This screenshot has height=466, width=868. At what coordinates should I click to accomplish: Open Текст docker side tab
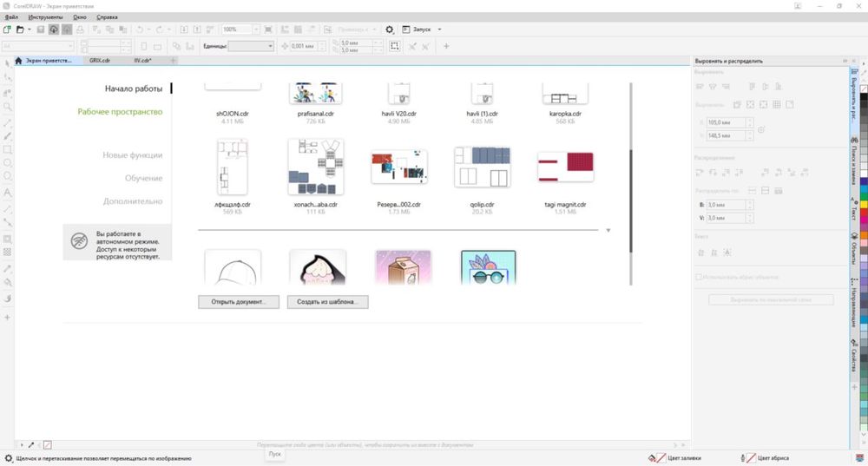click(854, 209)
